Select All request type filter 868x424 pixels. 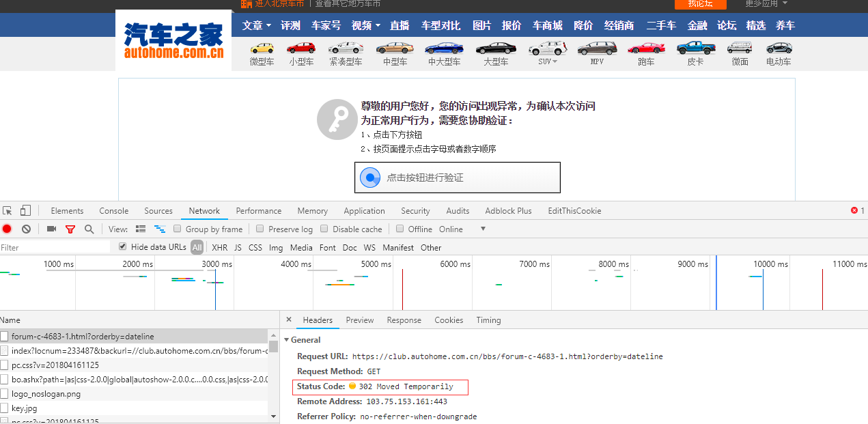[x=197, y=247]
